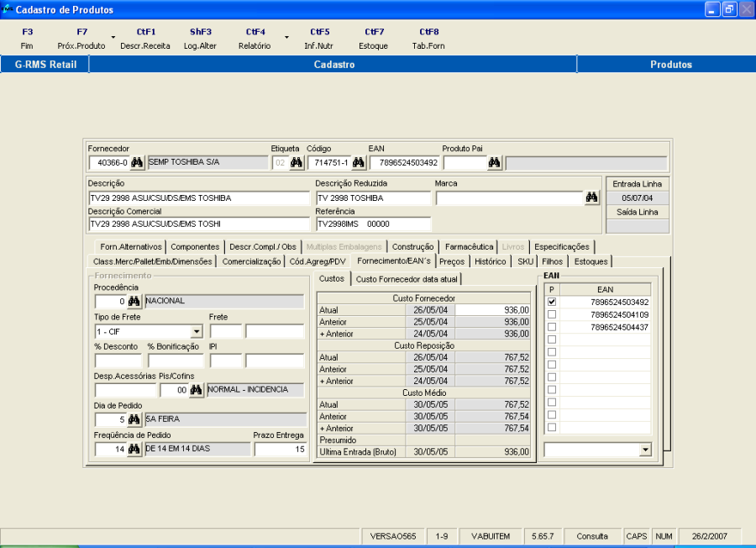Viewport: 756px width, 548px height.
Task: Click the Entrada Linha date 05/07/04
Action: pos(638,198)
